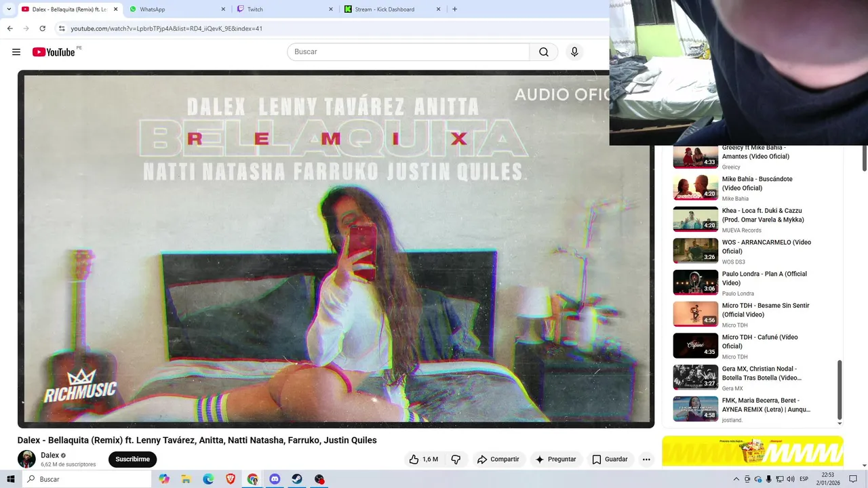
Task: Click the Bellaquita Remix video player
Action: tap(336, 249)
